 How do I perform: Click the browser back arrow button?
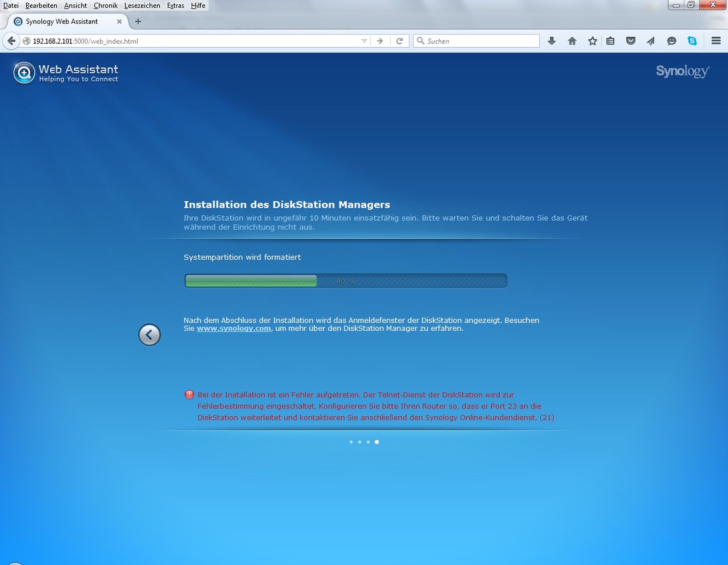point(11,41)
